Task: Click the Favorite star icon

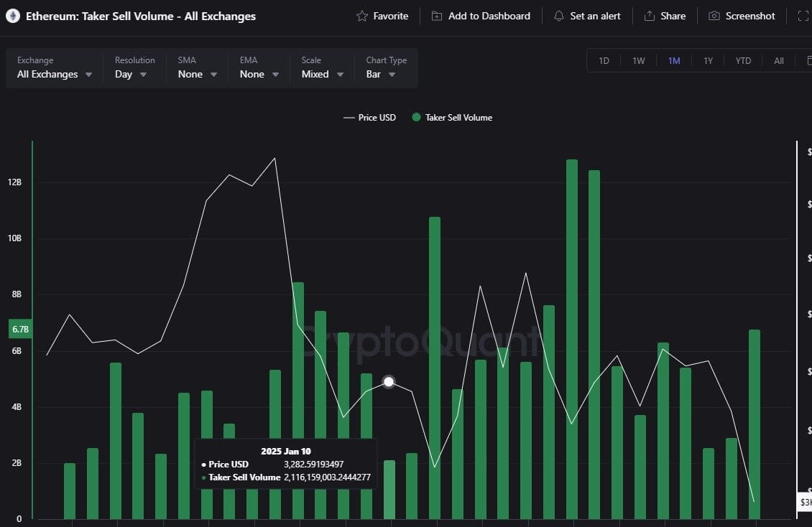Action: (x=362, y=16)
